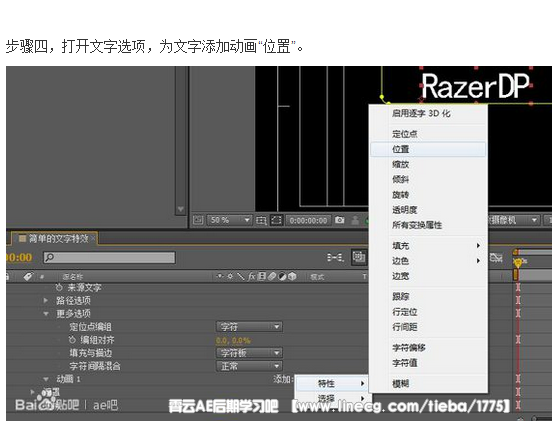Choose 所有变换属性 in the menu
This screenshot has height=423, width=552.
428,225
